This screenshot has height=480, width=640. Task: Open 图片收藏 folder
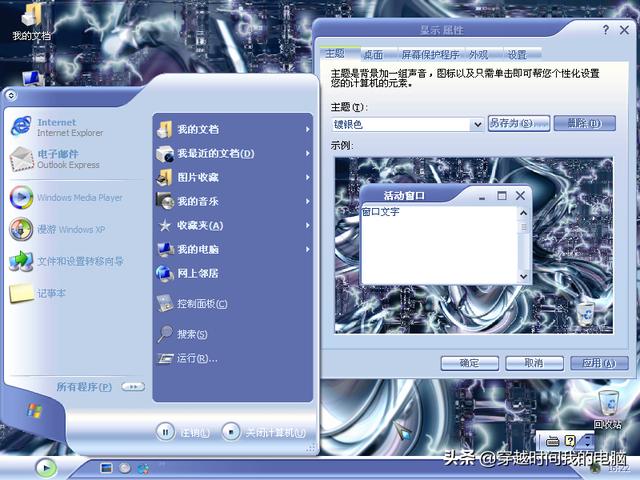[233, 177]
